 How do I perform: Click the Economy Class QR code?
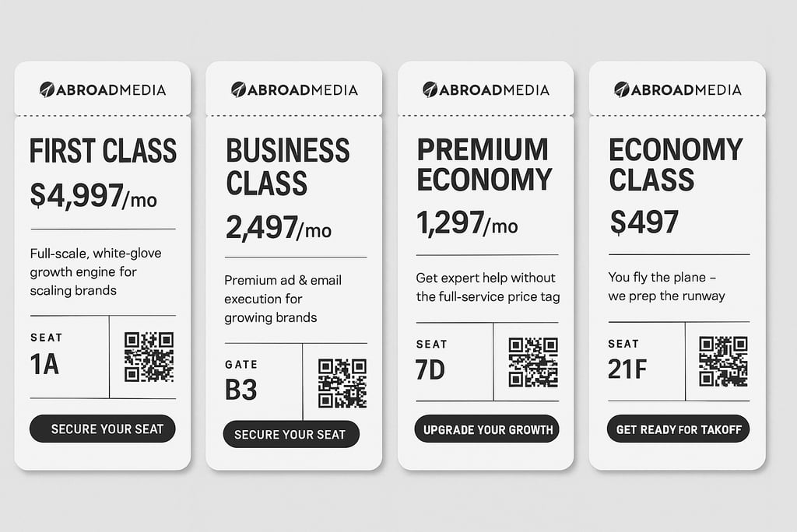coord(723,361)
